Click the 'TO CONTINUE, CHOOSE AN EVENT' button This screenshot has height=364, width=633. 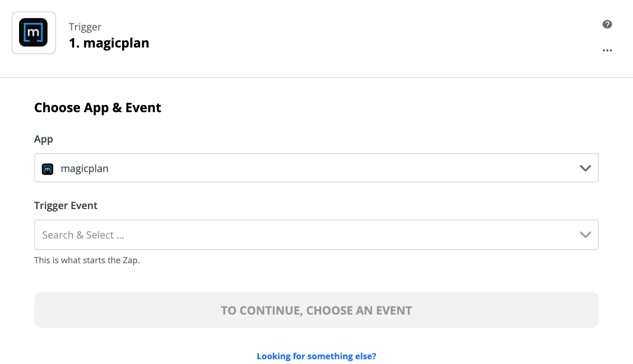pyautogui.click(x=316, y=310)
